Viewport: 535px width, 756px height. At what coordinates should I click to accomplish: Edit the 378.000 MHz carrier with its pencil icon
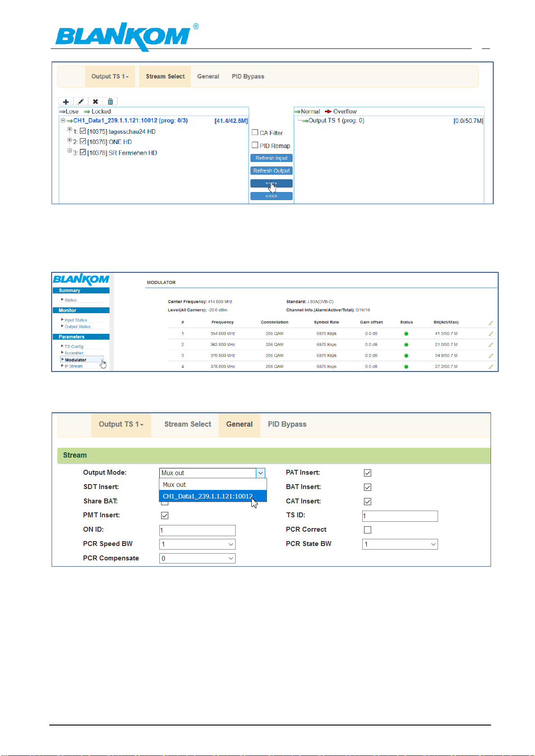491,367
